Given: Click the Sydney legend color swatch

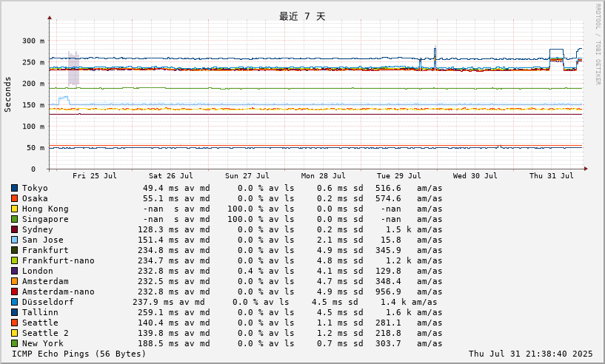Looking at the screenshot, I should [14, 230].
